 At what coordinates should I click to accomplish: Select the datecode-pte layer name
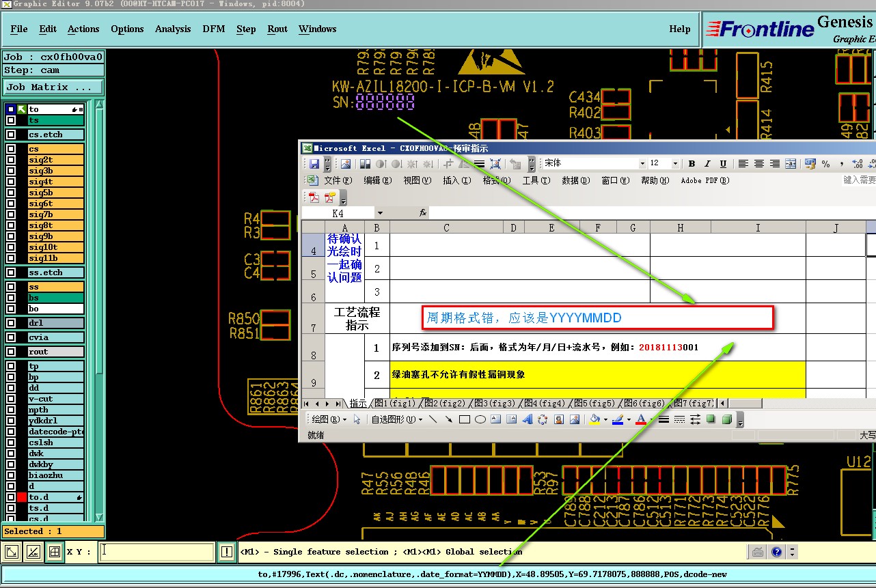click(56, 432)
